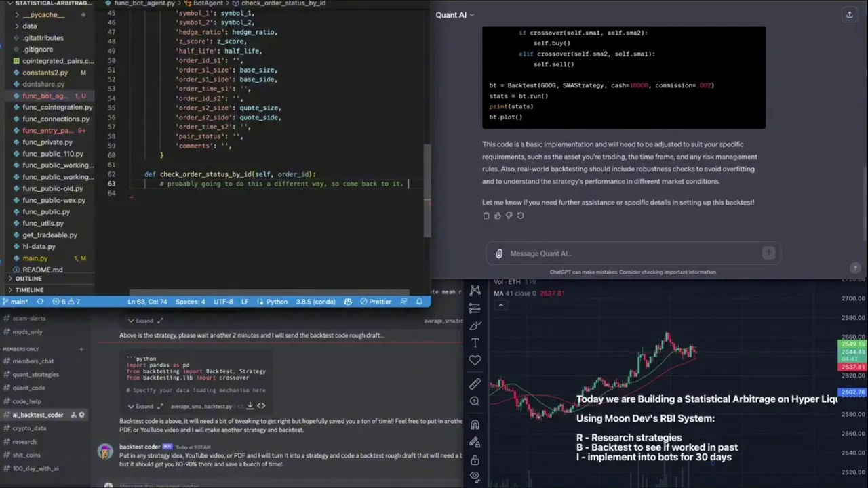This screenshot has width=868, height=488.
Task: Click the send message arrow in Quant AI
Action: tap(768, 253)
